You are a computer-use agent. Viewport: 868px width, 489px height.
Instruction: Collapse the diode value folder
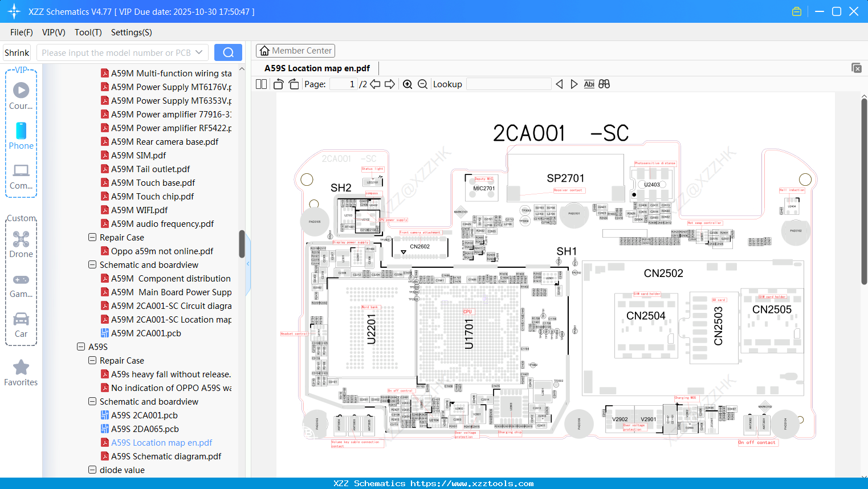pyautogui.click(x=92, y=470)
